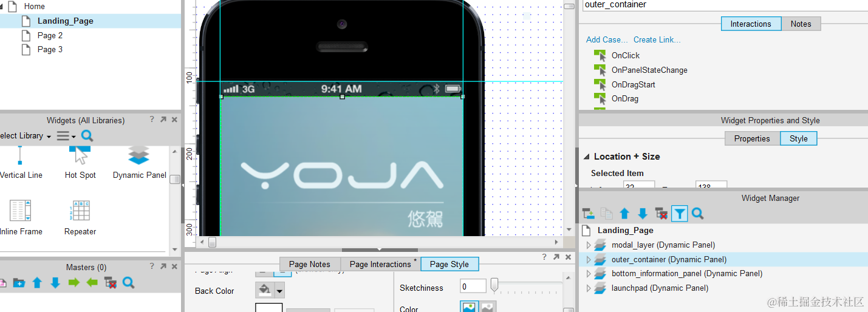Select the grayscale Color mode icon

point(488,308)
